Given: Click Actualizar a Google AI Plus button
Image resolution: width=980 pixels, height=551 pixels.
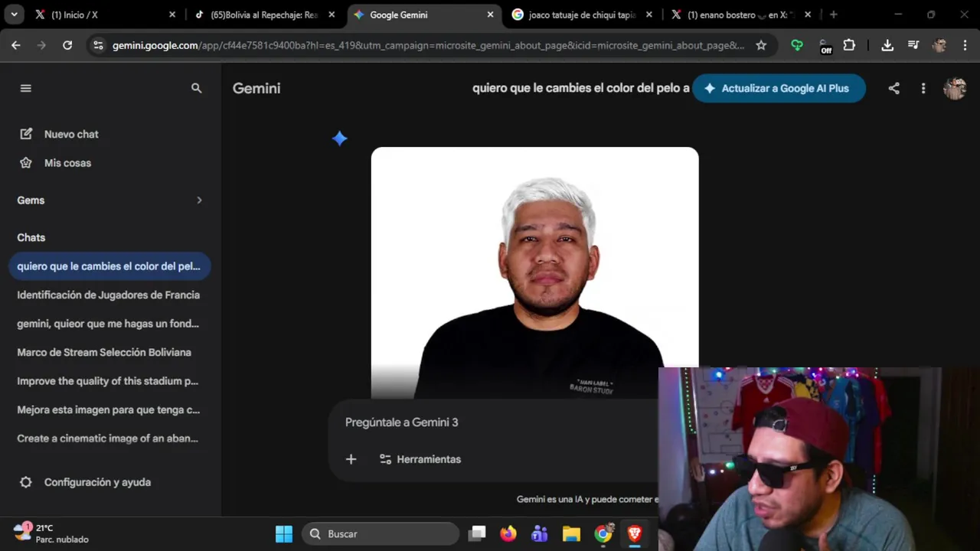Looking at the screenshot, I should coord(779,88).
